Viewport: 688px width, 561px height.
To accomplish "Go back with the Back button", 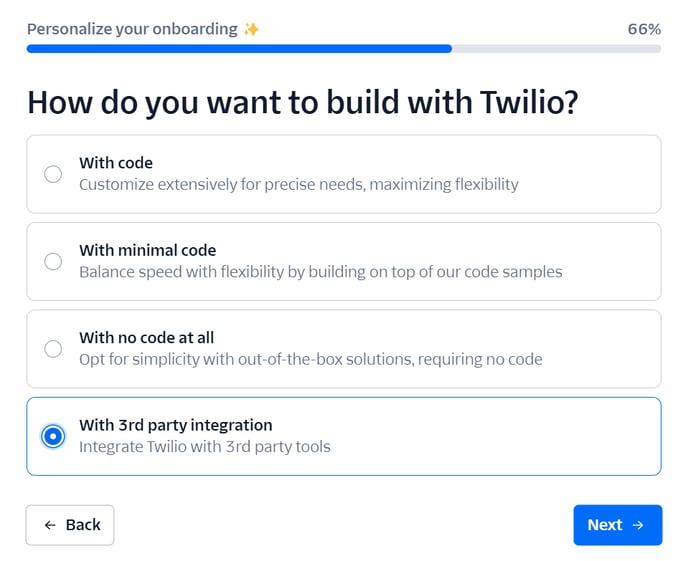I will 70,525.
